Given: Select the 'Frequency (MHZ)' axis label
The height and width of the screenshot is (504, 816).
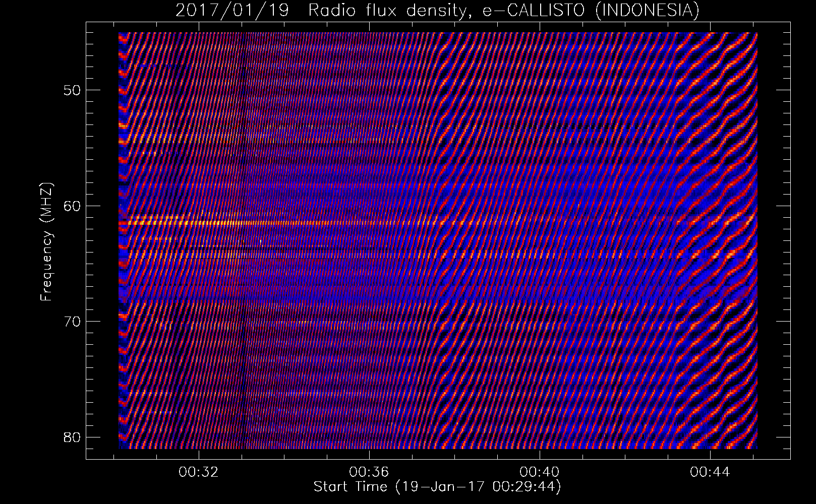Looking at the screenshot, I should (46, 242).
